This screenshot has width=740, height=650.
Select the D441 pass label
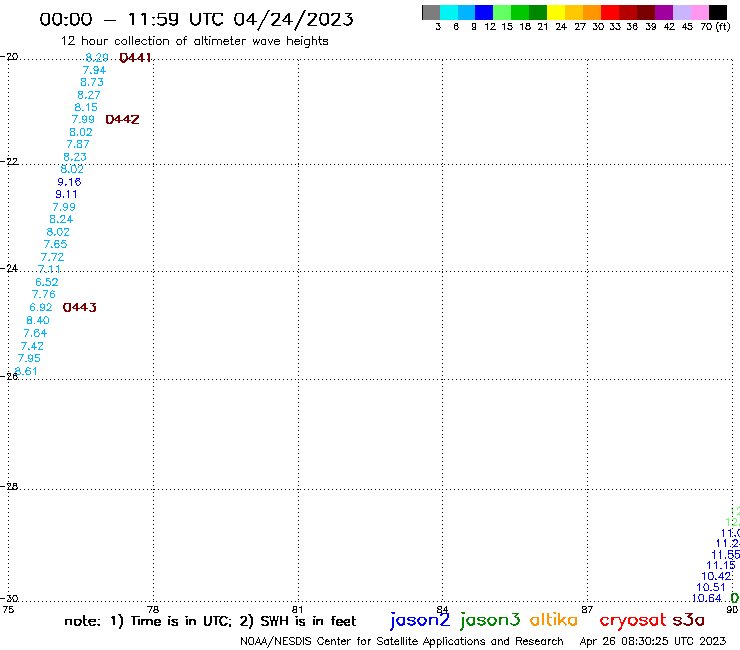click(x=135, y=58)
